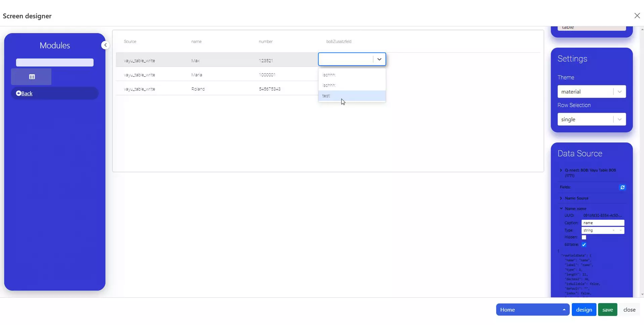Screen dimensions: 644x325
Task: Uncheck the Editable checkbox
Action: (584, 245)
